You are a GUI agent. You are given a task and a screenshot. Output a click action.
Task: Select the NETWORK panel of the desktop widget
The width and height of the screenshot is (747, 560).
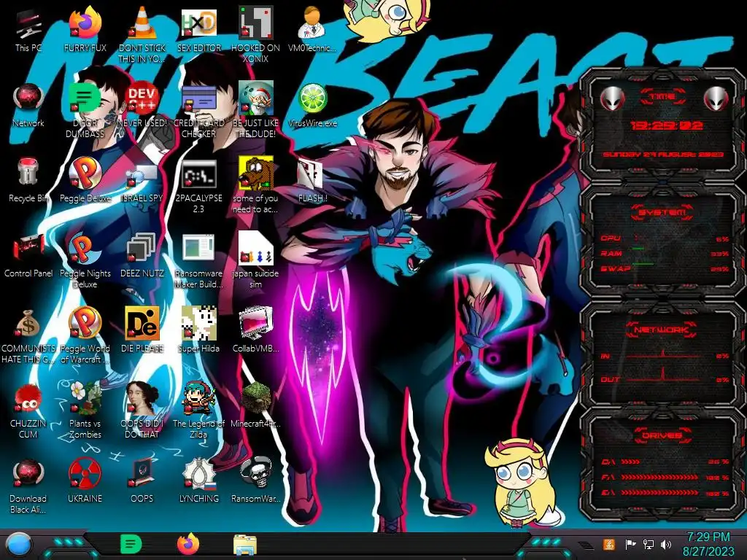point(662,355)
